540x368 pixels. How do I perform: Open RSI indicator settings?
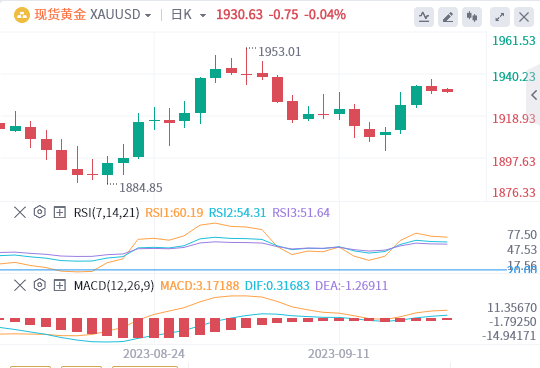[x=40, y=212]
